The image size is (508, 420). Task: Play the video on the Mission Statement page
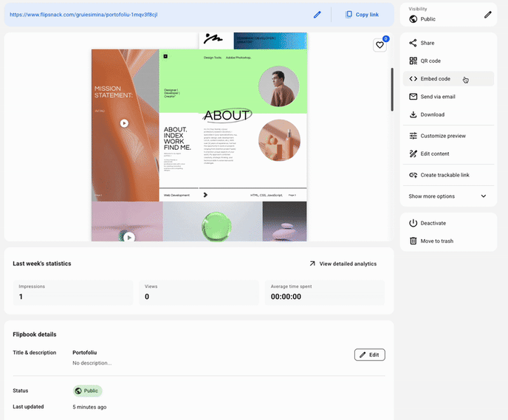125,124
